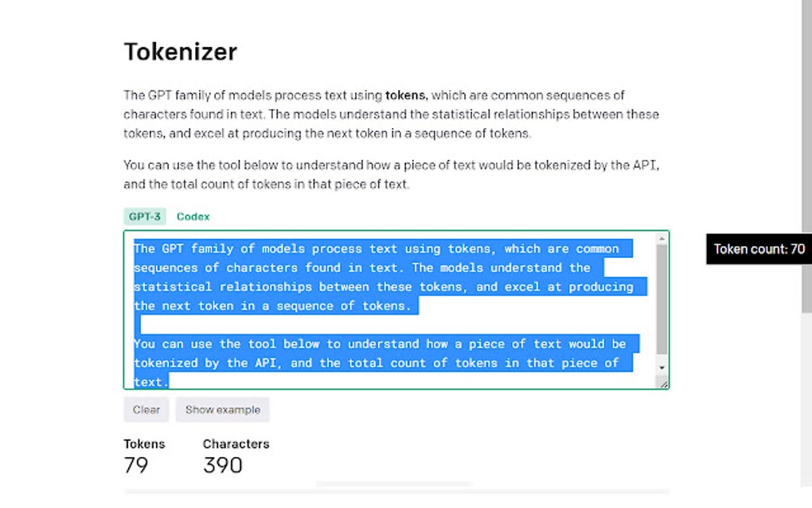Click the Show example button

coord(222,409)
